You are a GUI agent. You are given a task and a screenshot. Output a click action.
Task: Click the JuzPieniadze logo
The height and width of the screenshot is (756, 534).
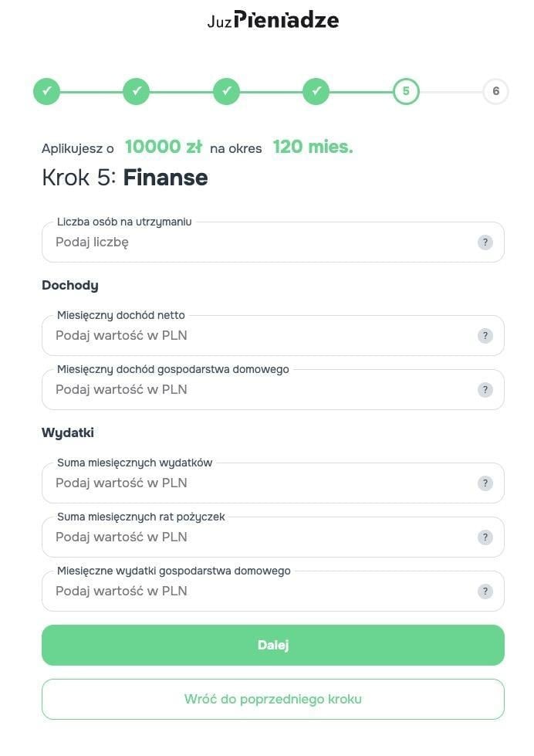[271, 20]
